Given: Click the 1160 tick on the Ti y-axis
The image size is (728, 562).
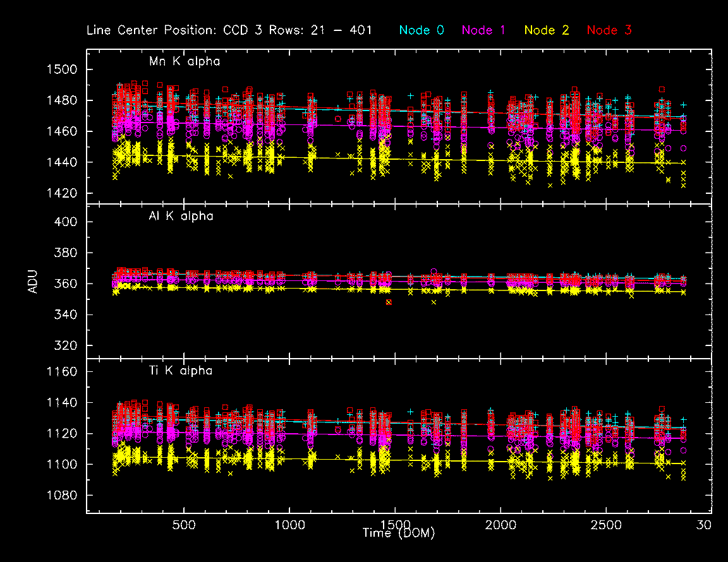Looking at the screenshot, I should pos(63,372).
